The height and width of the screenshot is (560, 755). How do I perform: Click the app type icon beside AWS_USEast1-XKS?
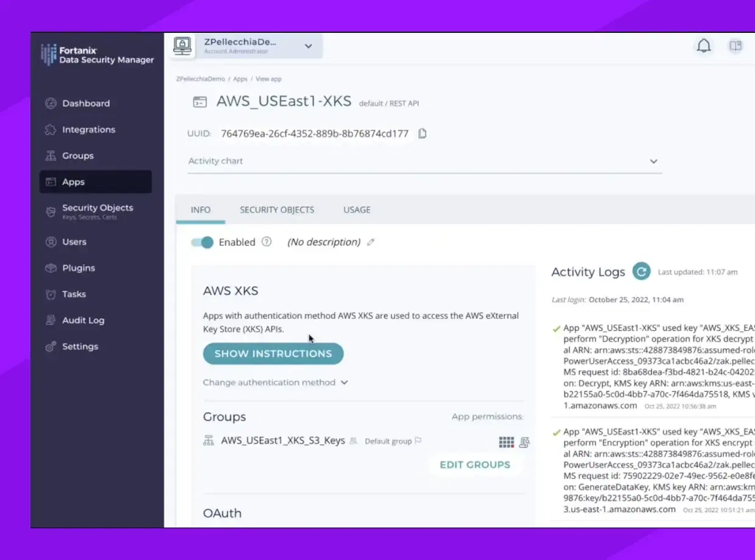tap(200, 102)
